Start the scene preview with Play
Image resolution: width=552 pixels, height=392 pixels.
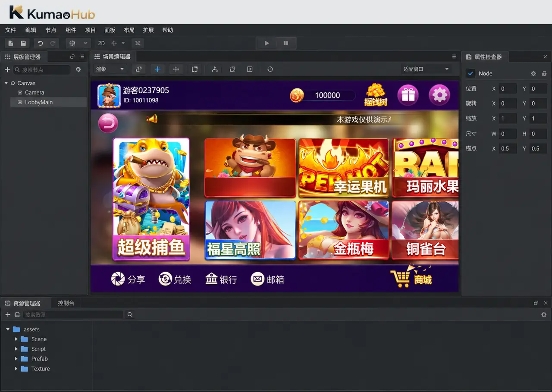pyautogui.click(x=267, y=43)
